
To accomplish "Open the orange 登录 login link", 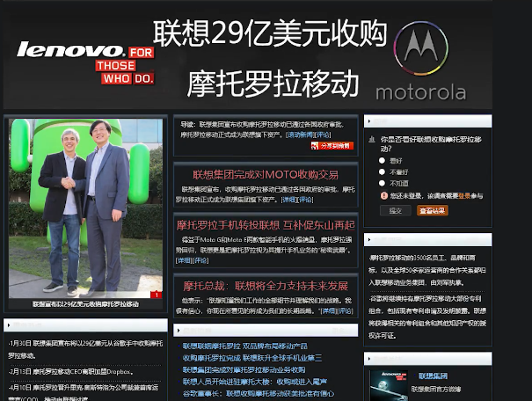I will [x=464, y=196].
